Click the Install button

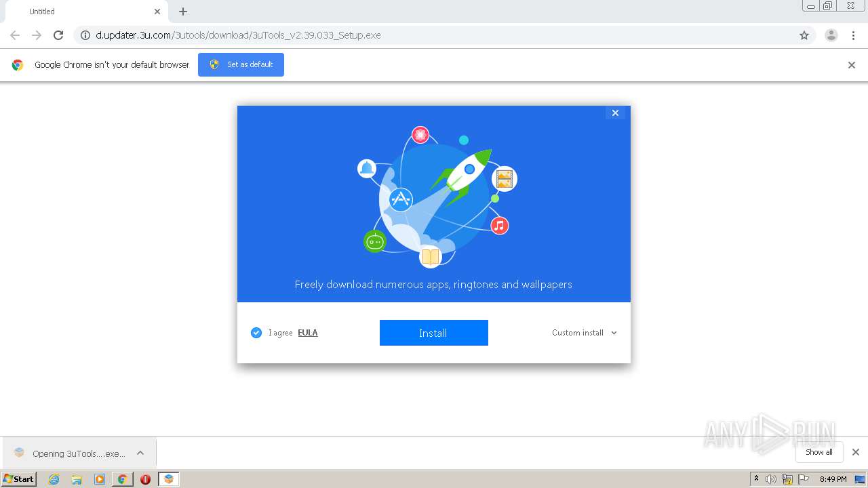[433, 333]
